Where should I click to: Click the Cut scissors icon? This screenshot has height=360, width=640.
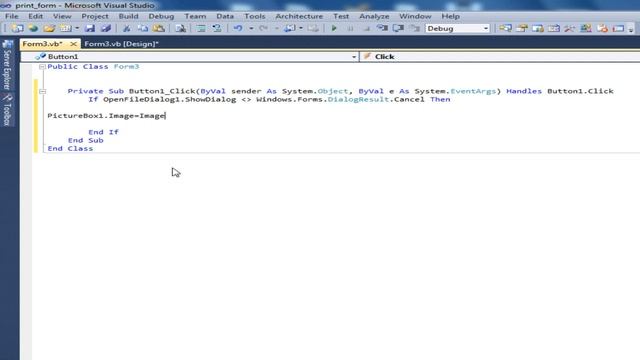127,29
